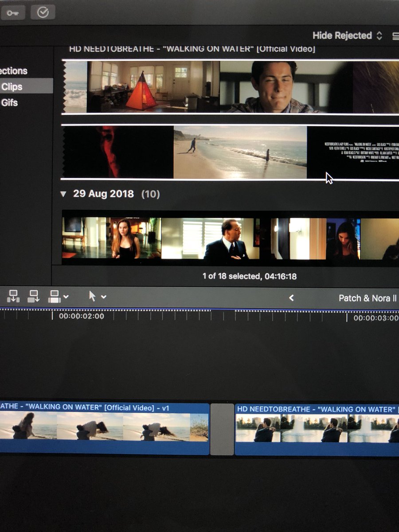Open the keyword editor key icon
This screenshot has width=399, height=532.
coord(13,12)
